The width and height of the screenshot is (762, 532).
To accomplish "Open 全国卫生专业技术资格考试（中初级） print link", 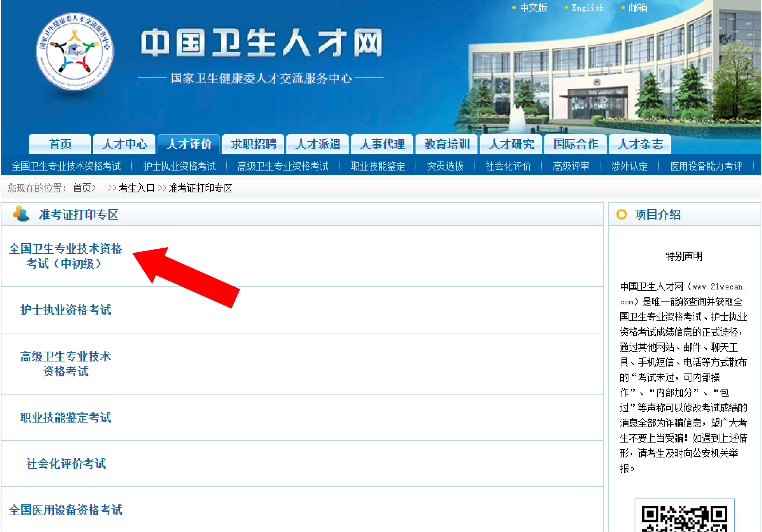I will tap(66, 256).
